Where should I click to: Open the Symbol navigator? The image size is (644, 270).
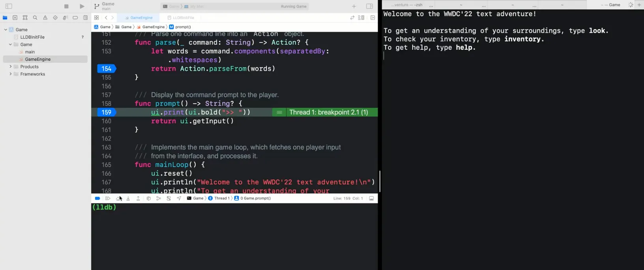pos(25,18)
